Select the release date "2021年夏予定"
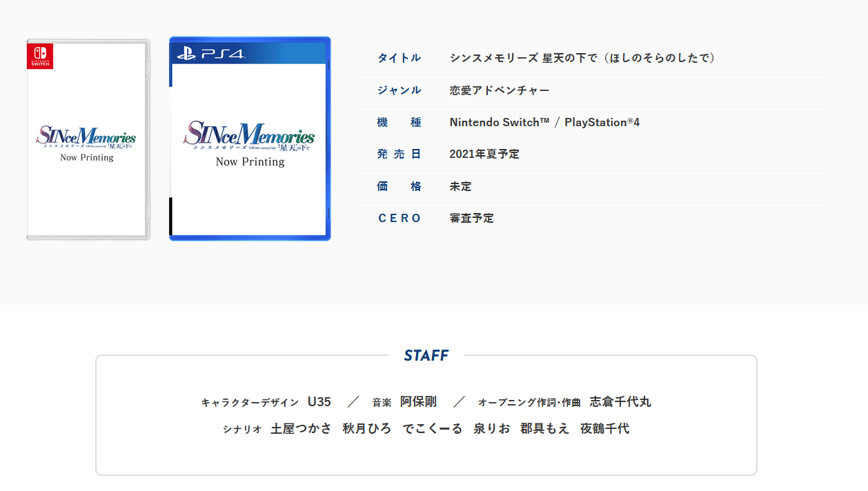The height and width of the screenshot is (491, 868). 484,154
